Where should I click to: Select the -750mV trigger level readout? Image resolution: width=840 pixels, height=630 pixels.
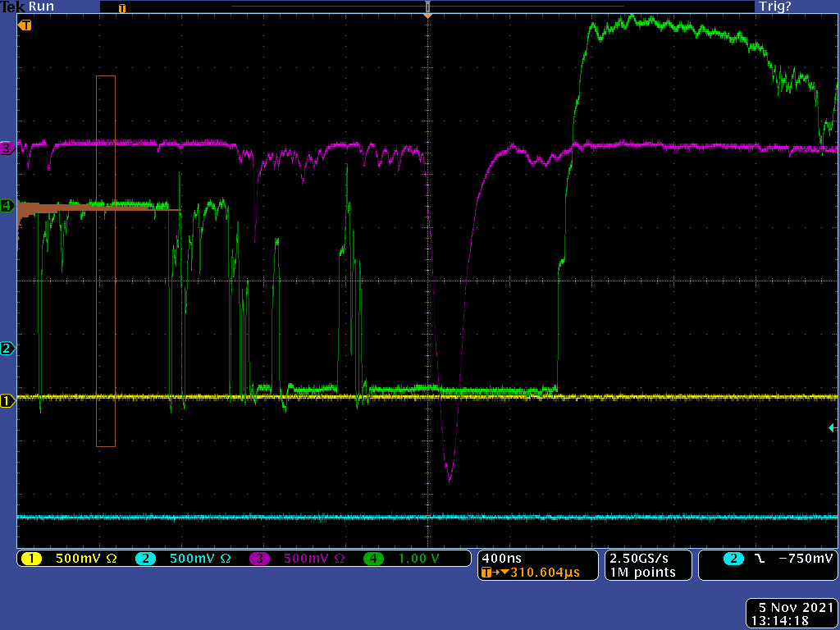(x=805, y=559)
